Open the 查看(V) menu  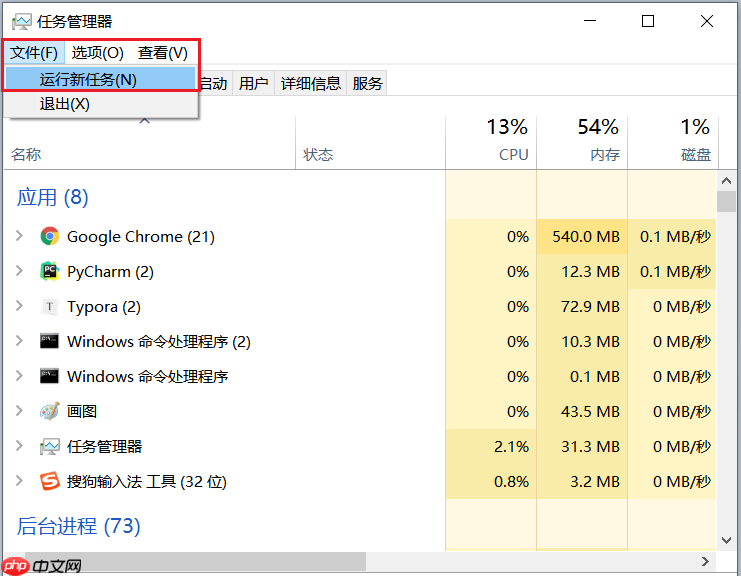163,53
